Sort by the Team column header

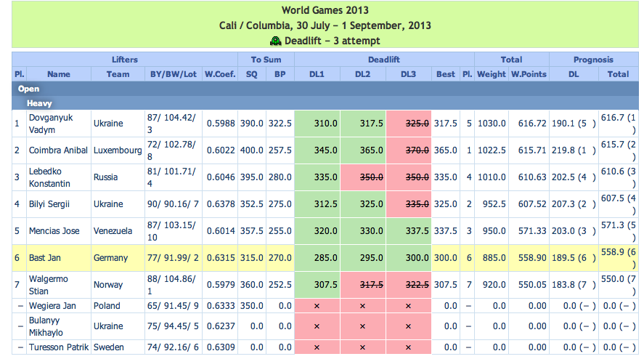118,74
